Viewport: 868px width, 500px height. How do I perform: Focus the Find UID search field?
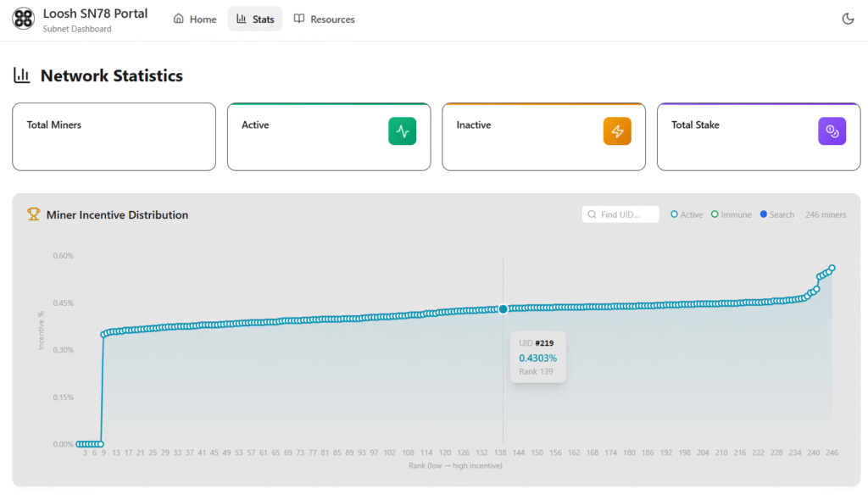coord(620,214)
